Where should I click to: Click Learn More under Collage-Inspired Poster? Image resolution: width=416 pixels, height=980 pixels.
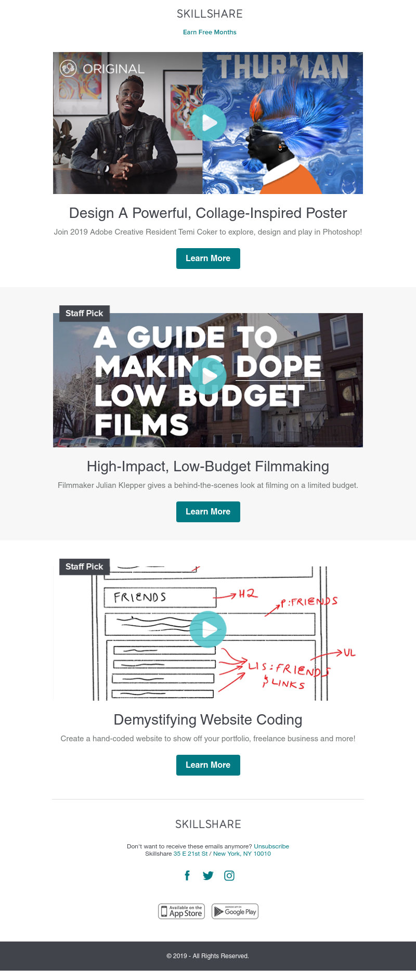point(208,259)
